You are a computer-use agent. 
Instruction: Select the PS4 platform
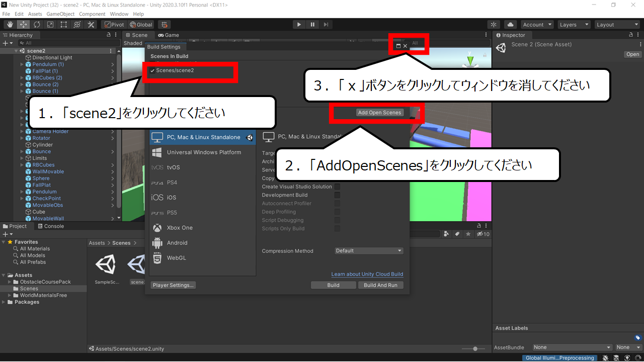[202, 183]
